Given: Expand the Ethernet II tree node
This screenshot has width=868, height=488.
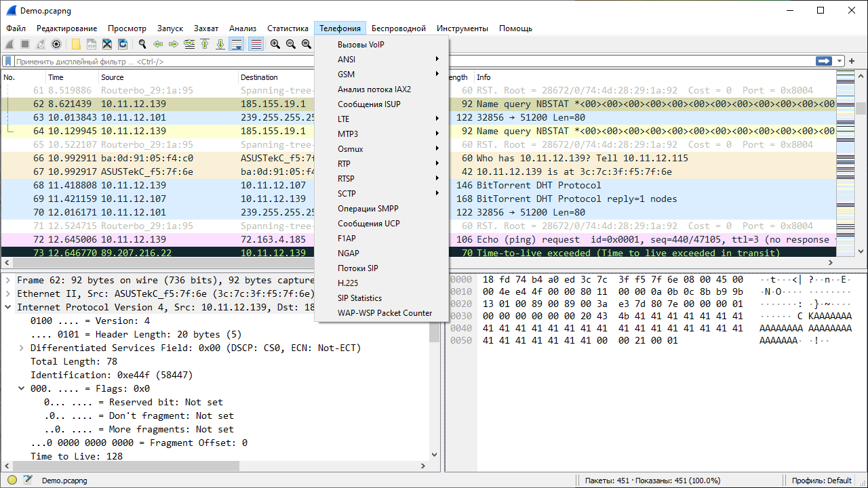Looking at the screenshot, I should (7, 293).
